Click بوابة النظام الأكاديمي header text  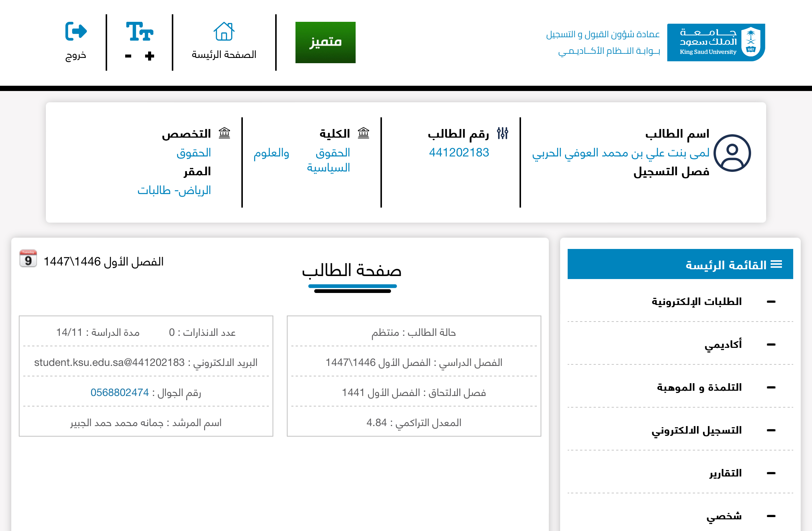tap(609, 51)
